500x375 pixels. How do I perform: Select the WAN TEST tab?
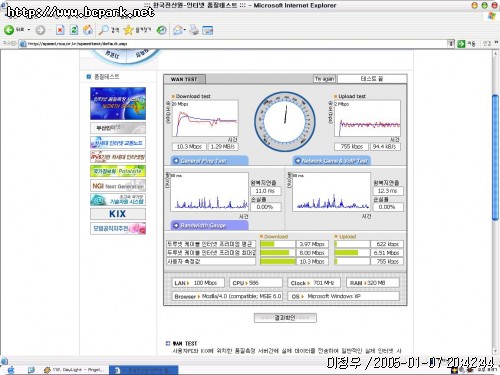(184, 79)
